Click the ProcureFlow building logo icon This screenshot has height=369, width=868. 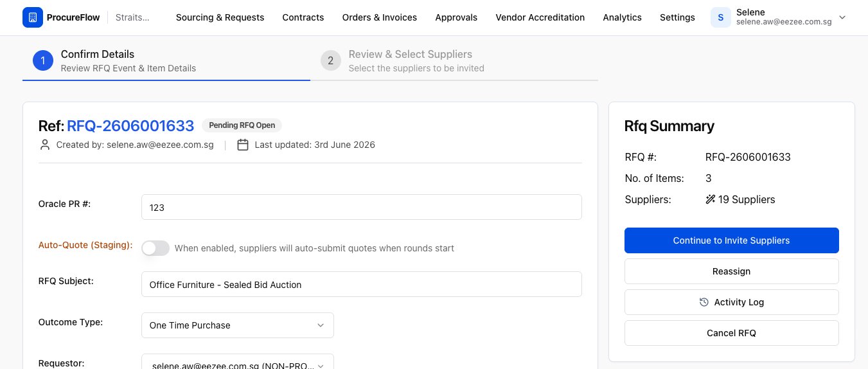coord(33,17)
